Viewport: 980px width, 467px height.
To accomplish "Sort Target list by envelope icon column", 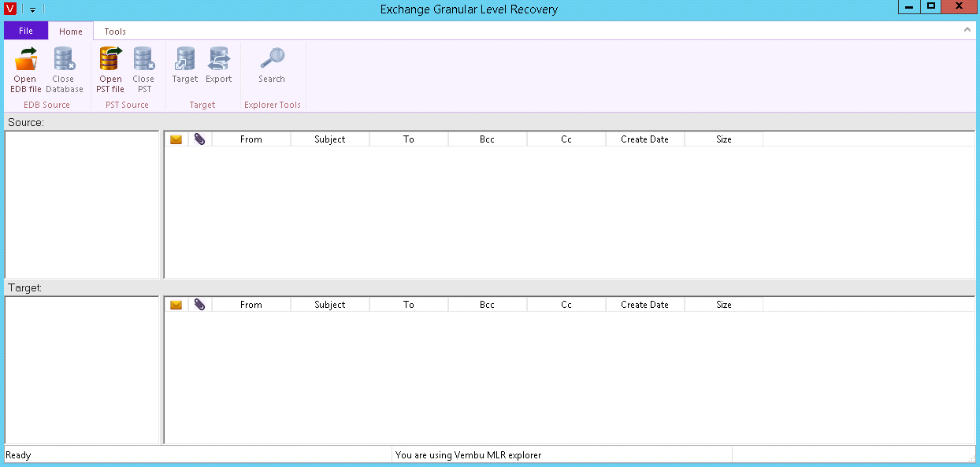I will click(176, 305).
